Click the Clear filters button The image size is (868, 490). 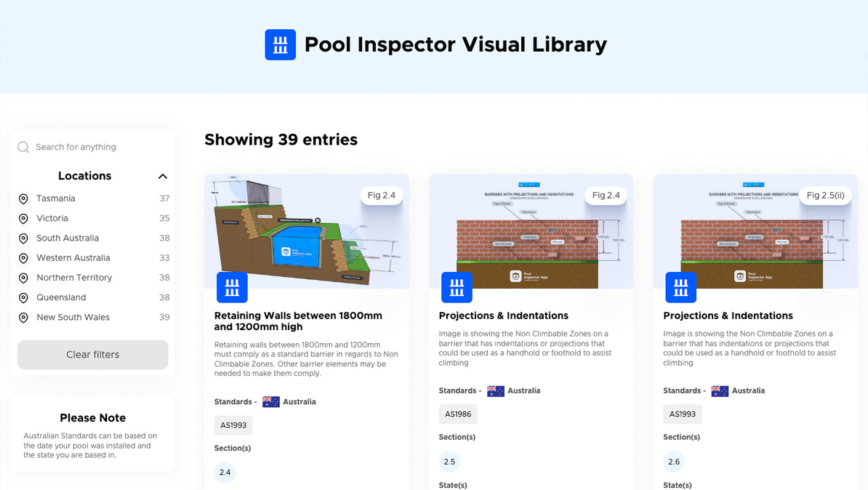(92, 355)
